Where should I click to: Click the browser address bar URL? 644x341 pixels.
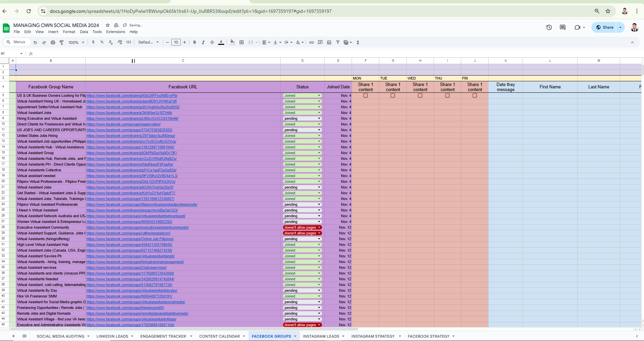point(191,11)
